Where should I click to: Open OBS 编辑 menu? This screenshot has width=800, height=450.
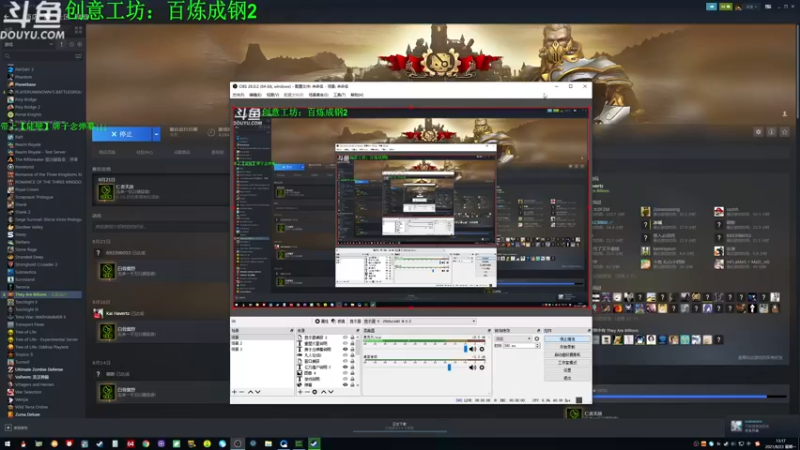point(256,95)
